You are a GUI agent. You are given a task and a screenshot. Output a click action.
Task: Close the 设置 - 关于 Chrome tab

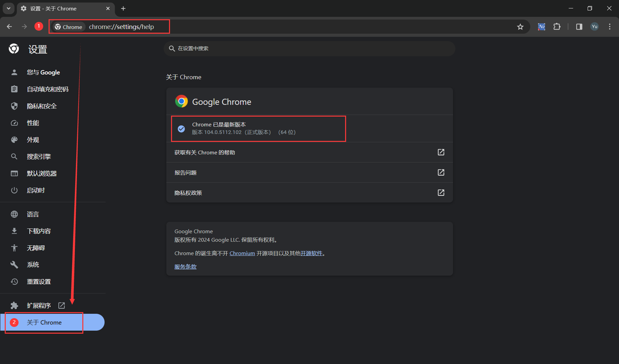[x=108, y=8]
